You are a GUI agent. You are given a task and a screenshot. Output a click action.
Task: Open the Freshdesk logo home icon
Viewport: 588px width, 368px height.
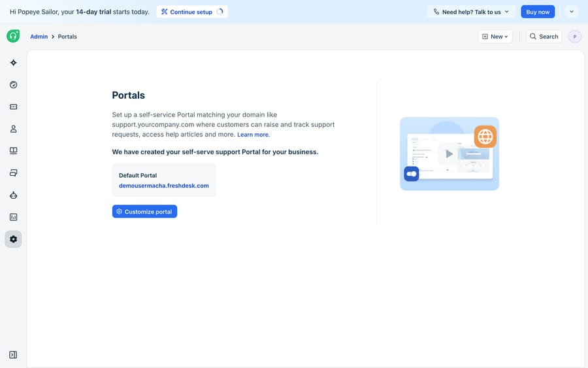(13, 36)
